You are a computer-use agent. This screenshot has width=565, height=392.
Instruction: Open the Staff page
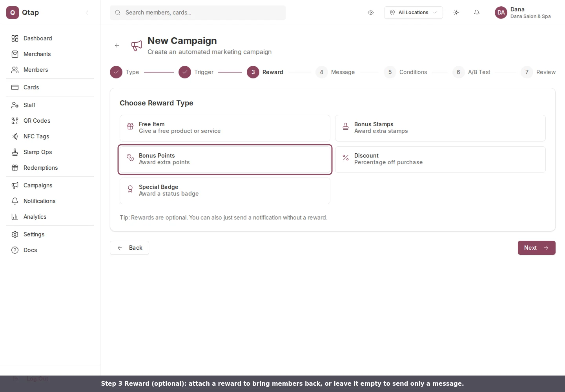pos(50,105)
